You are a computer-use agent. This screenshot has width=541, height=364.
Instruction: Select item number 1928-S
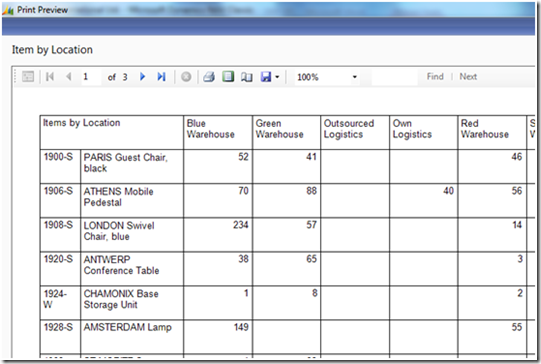click(x=60, y=336)
